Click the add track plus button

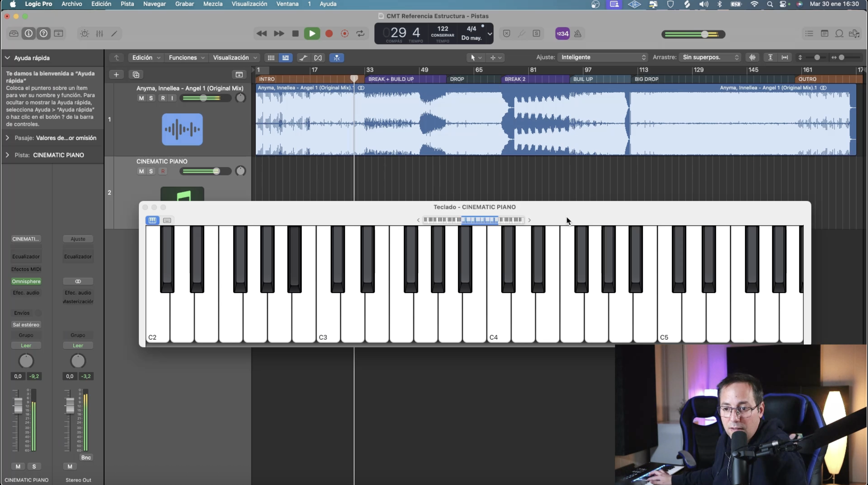(116, 74)
